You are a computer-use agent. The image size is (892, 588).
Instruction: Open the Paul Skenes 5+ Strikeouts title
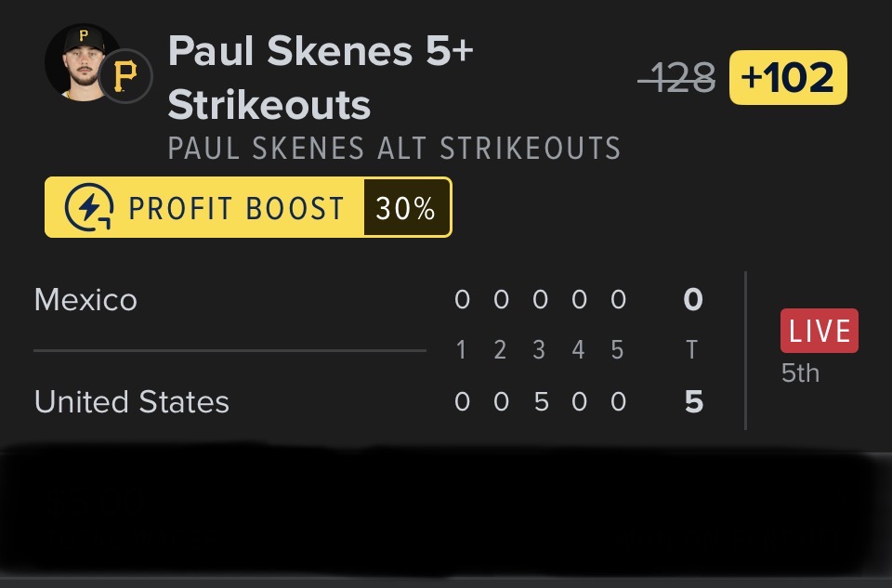[320, 78]
